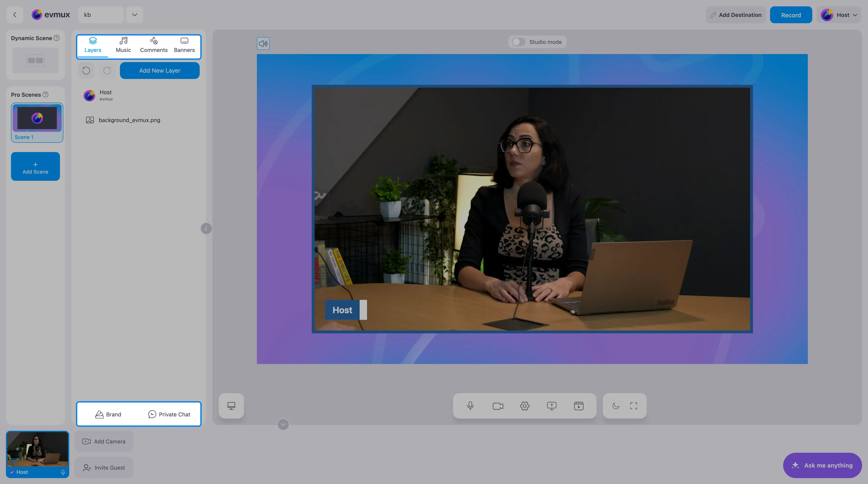The image size is (868, 484).
Task: Switch to the Banners tab
Action: point(184,45)
